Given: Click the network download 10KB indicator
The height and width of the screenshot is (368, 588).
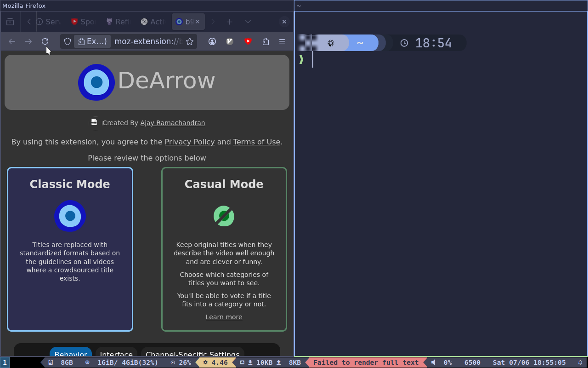Looking at the screenshot, I should click(x=260, y=362).
